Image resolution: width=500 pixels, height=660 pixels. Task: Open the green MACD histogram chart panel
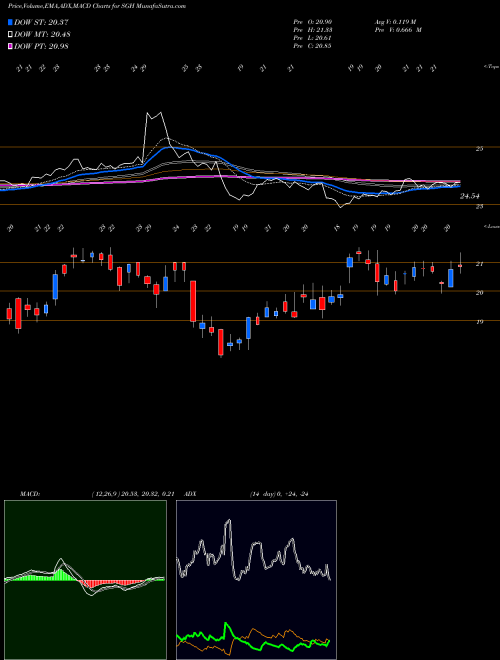[85, 580]
